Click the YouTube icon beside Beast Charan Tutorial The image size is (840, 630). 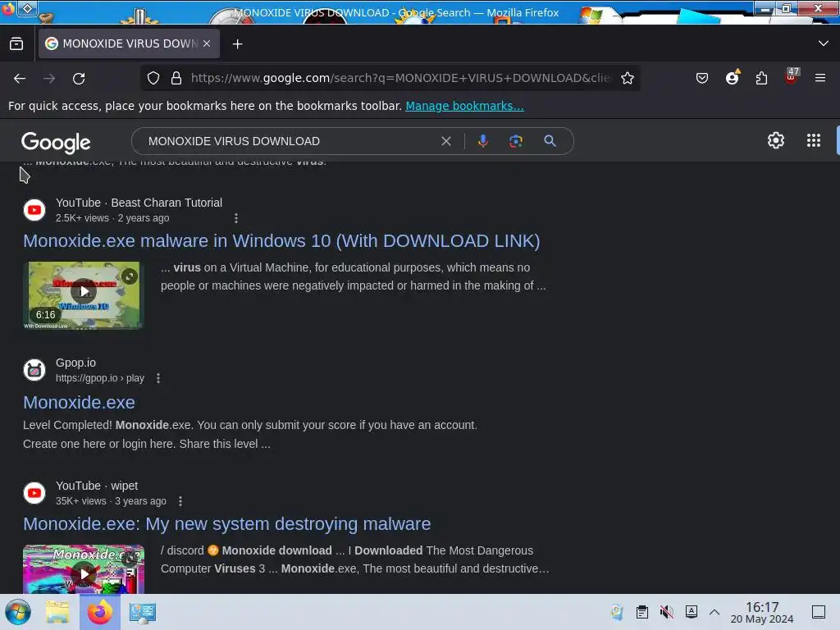tap(34, 209)
